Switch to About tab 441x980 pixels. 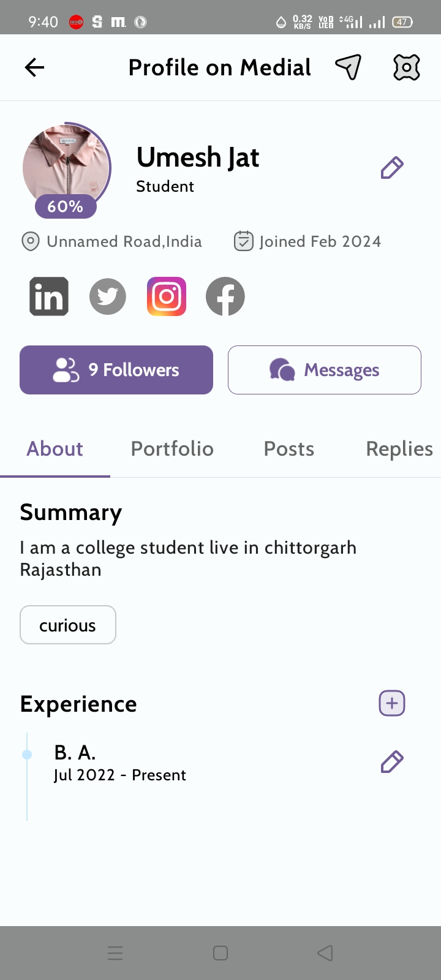point(55,449)
